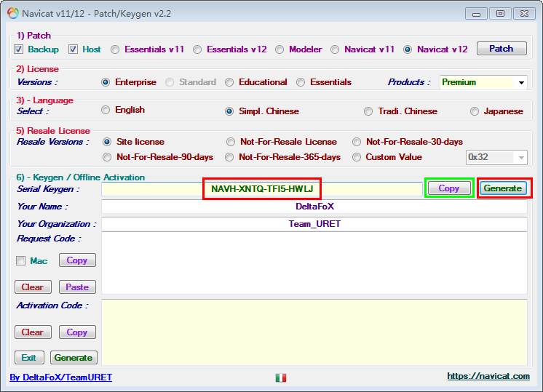The image size is (543, 392).
Task: Copy the Request Code
Action: point(77,260)
